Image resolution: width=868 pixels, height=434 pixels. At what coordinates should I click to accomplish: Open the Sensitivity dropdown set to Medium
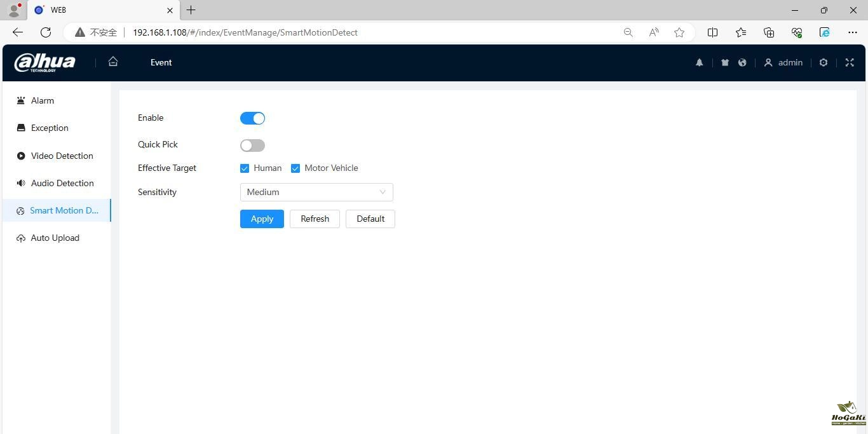[x=316, y=192]
